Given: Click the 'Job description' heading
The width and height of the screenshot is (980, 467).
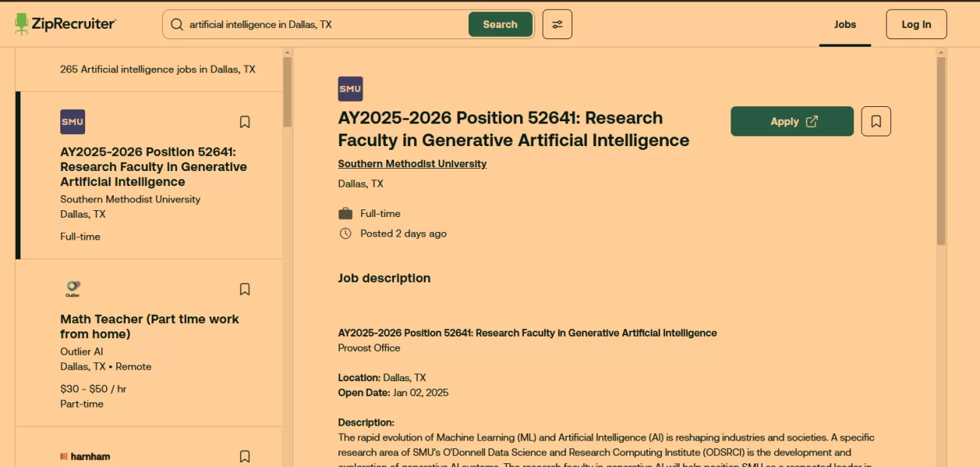Looking at the screenshot, I should tap(384, 278).
